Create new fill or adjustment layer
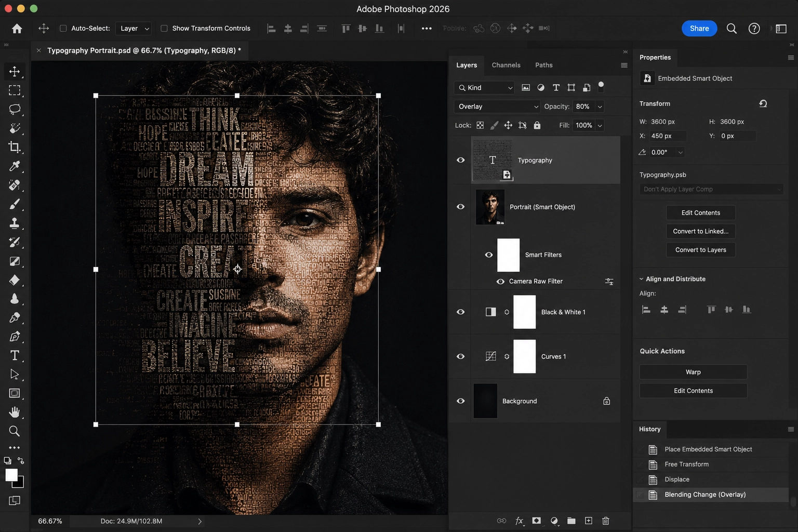The width and height of the screenshot is (798, 532). point(554,521)
